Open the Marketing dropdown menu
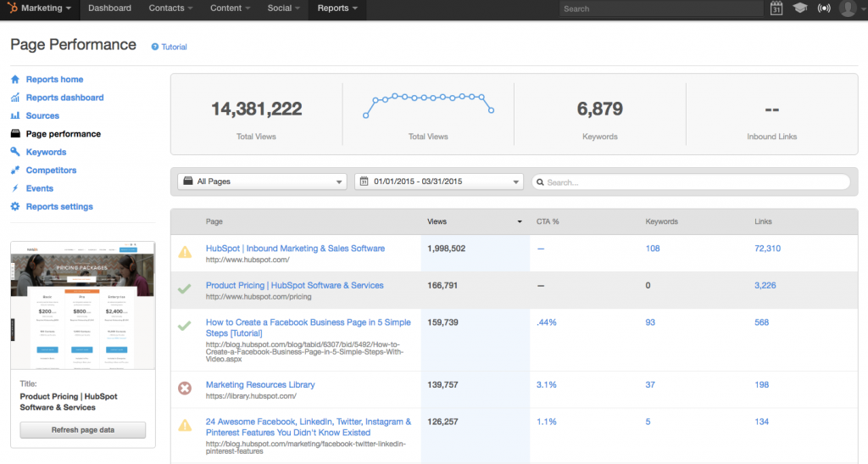Image resolution: width=868 pixels, height=464 pixels. (47, 8)
